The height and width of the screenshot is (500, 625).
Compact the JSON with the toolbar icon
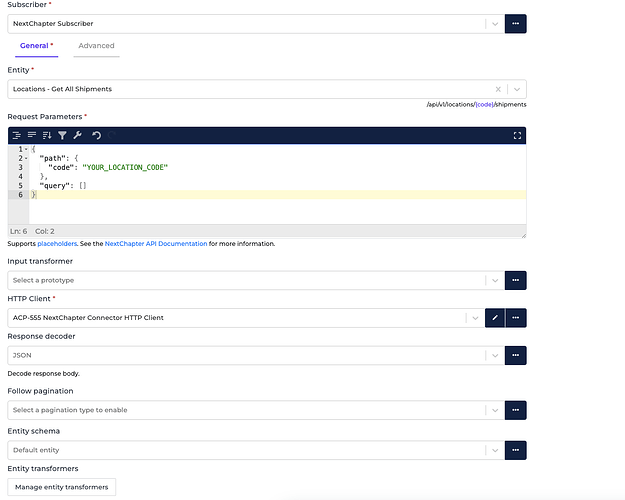[x=32, y=136]
